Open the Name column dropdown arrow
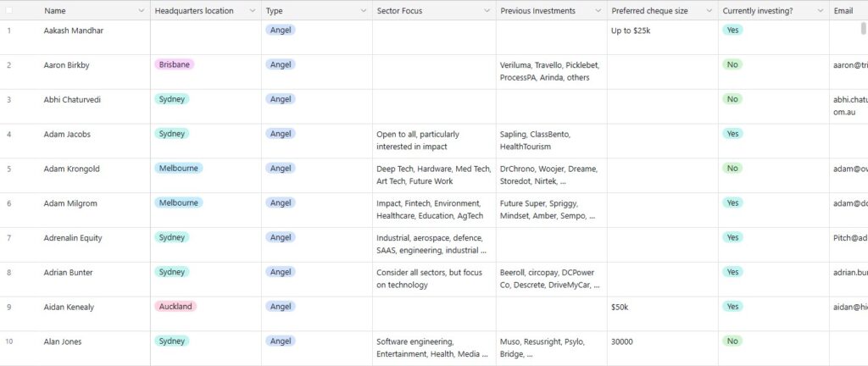Viewport: 868px width, 366px height. (142, 11)
